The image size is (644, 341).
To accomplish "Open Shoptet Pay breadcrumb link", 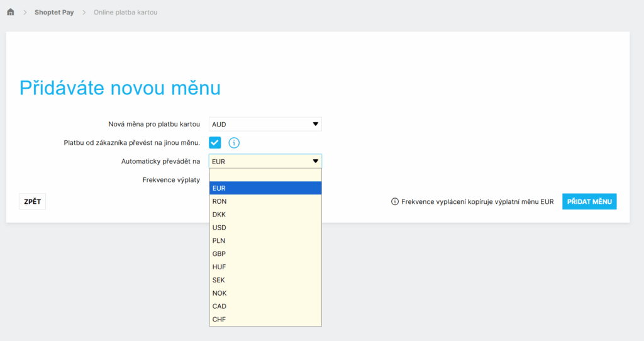I will point(54,13).
